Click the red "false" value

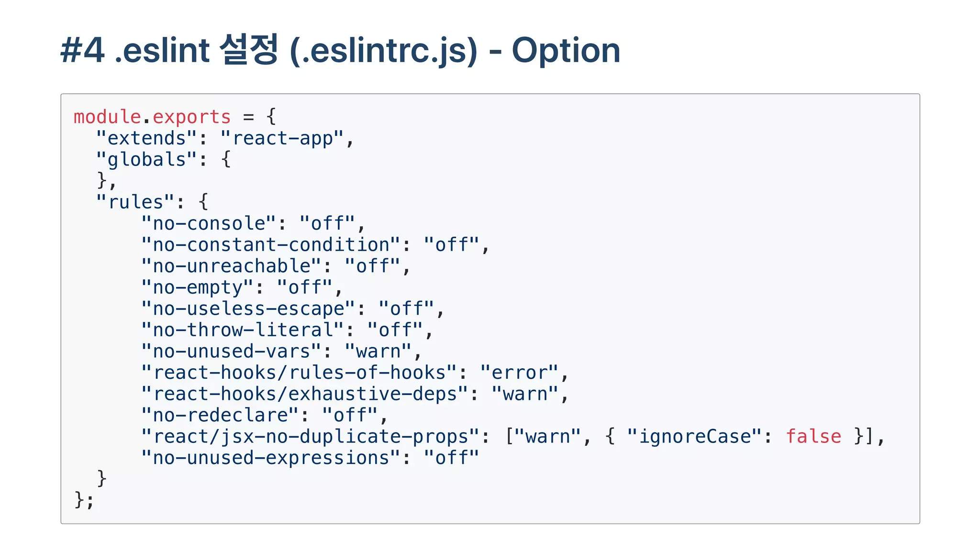pyautogui.click(x=813, y=437)
